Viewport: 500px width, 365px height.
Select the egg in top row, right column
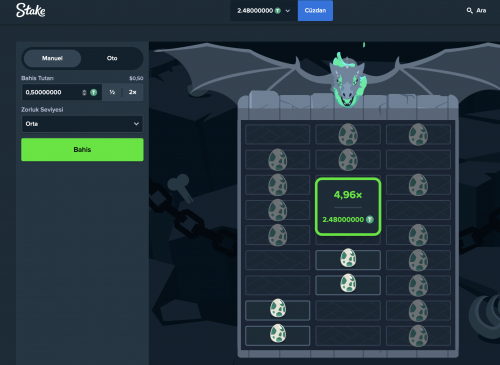coord(418,134)
